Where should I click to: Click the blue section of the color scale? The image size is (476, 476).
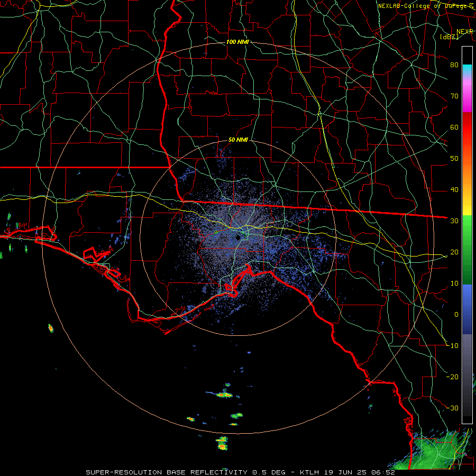point(467,309)
